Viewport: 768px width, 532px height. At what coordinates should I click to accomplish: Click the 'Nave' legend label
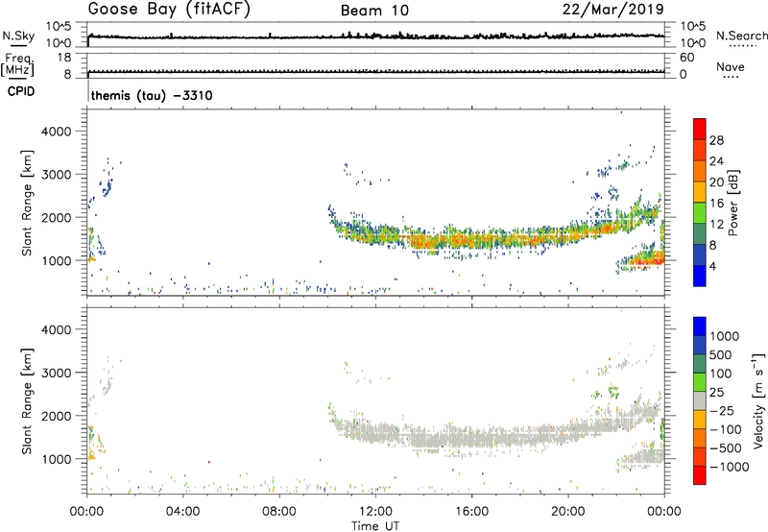tap(731, 66)
